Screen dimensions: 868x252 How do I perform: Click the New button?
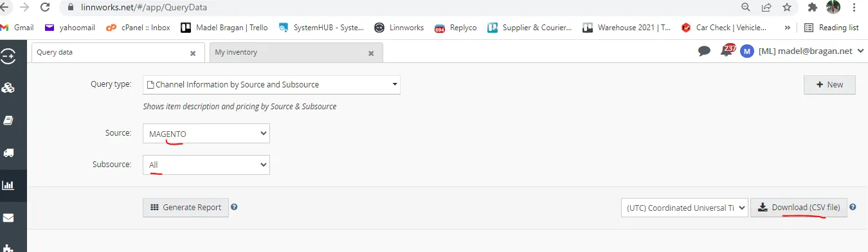point(829,85)
